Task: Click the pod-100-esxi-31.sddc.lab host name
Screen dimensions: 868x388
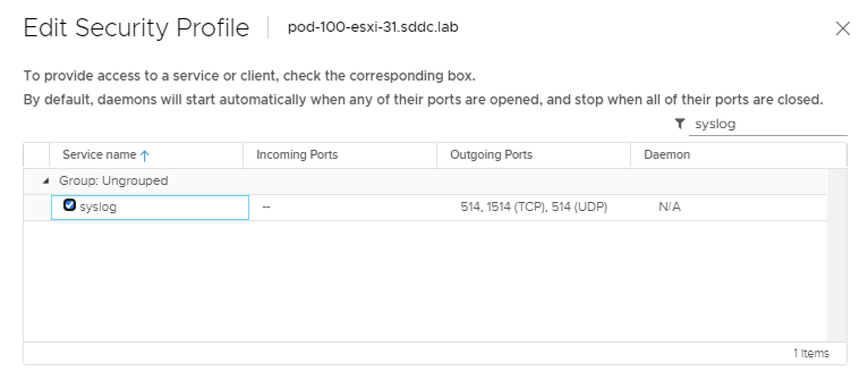Action: pyautogui.click(x=373, y=27)
